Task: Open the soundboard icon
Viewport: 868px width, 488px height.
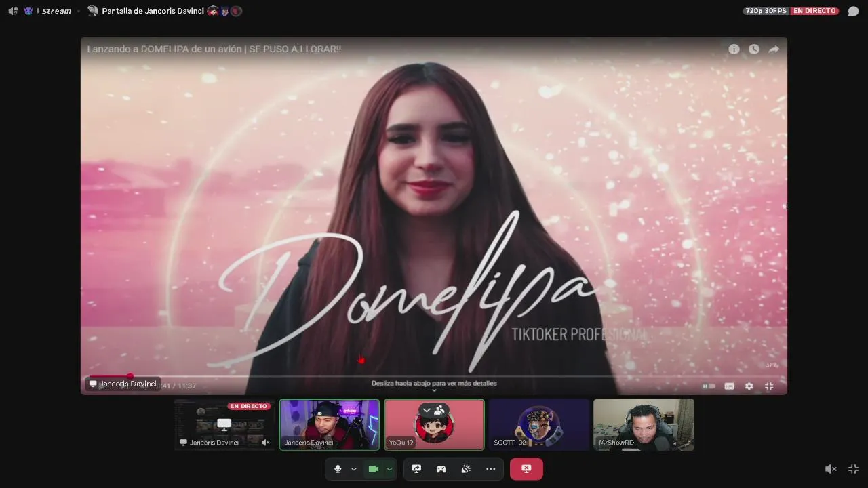Action: (x=466, y=469)
